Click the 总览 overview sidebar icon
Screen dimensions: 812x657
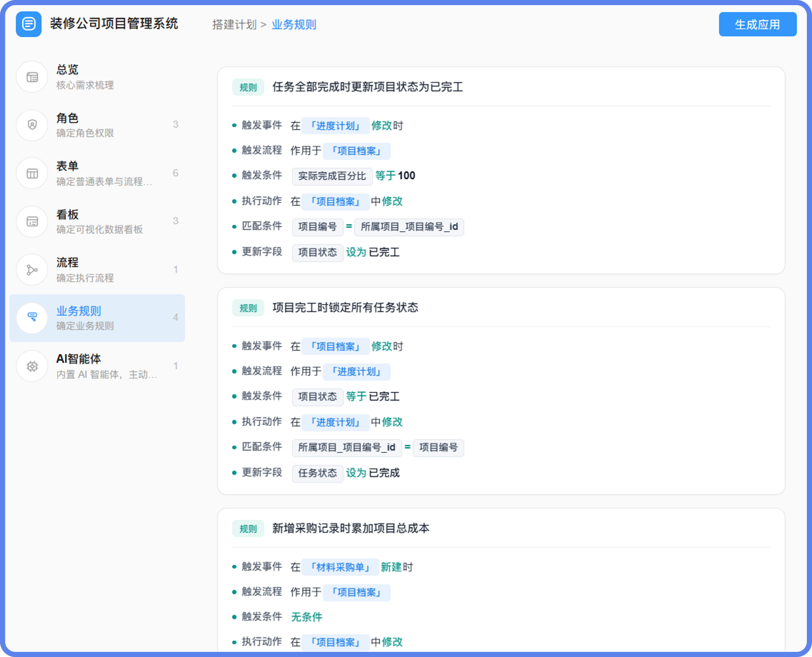pos(32,77)
